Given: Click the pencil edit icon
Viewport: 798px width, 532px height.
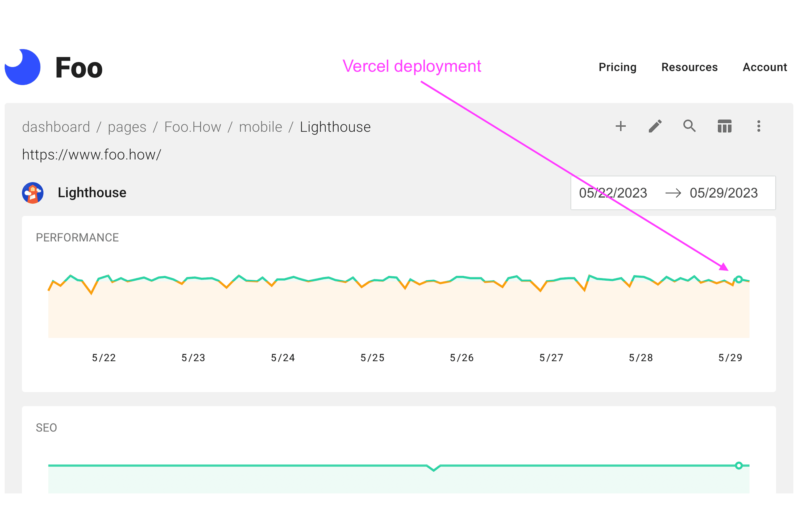Looking at the screenshot, I should [655, 126].
